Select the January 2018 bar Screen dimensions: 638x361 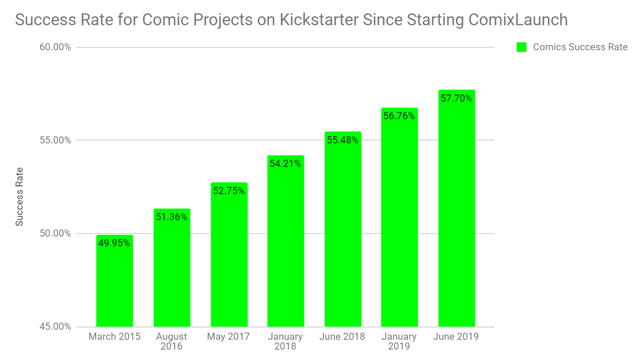click(x=286, y=241)
